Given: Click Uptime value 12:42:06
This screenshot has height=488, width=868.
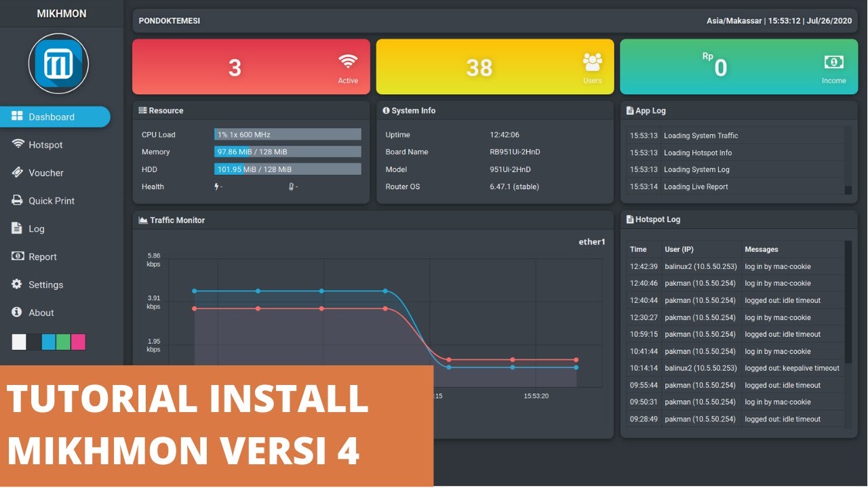Looking at the screenshot, I should pos(505,135).
